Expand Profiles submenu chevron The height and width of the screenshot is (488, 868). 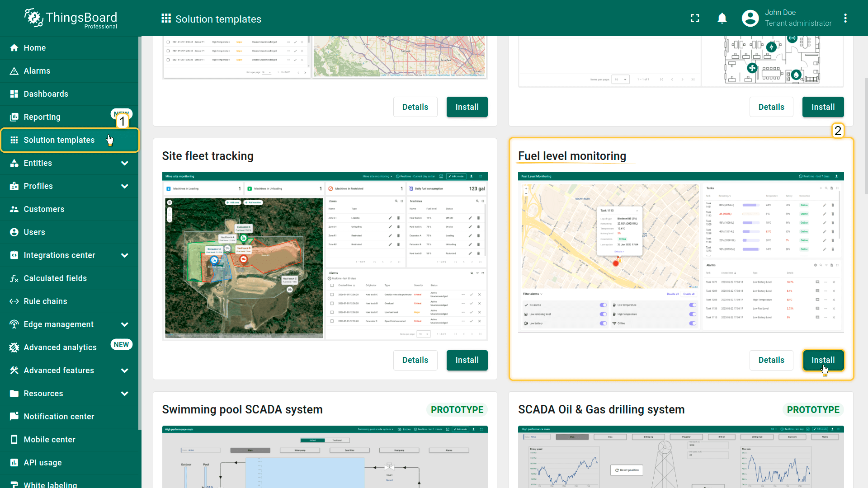(125, 186)
